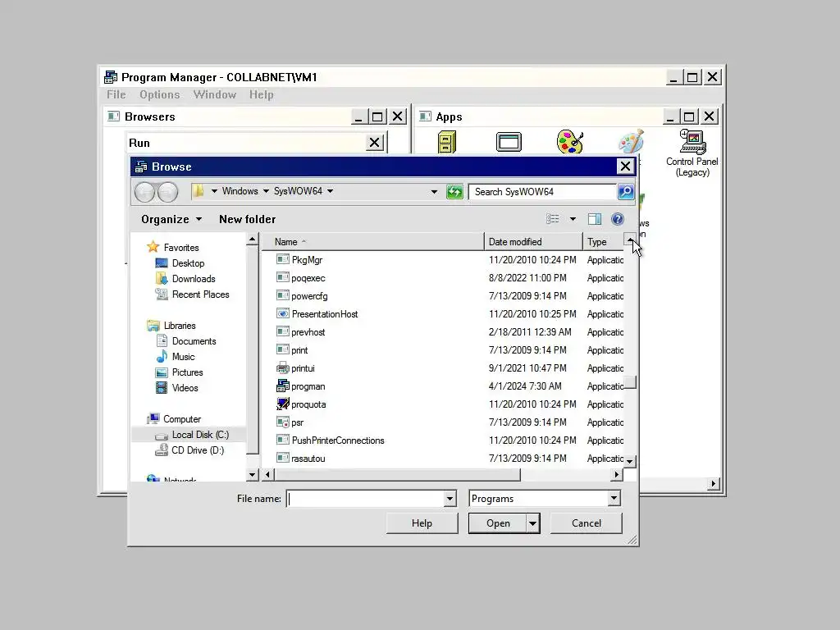Select the progman application file
840x630 pixels.
pyautogui.click(x=308, y=386)
